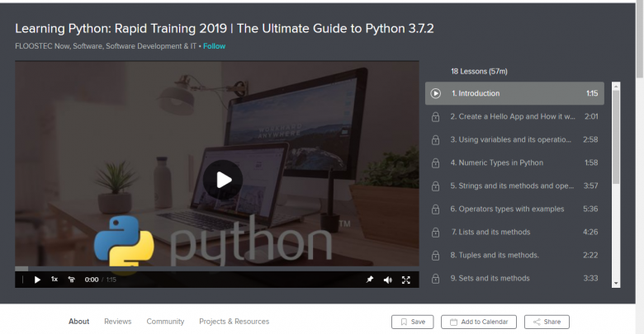Click lock icon next to Sets and its methods
This screenshot has height=334, width=644.
(435, 279)
